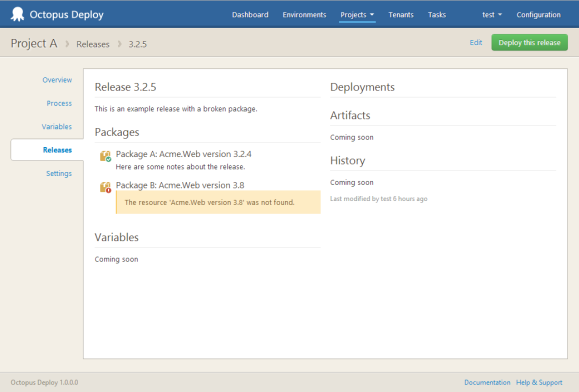Click the resource not found warning message

coord(218,202)
